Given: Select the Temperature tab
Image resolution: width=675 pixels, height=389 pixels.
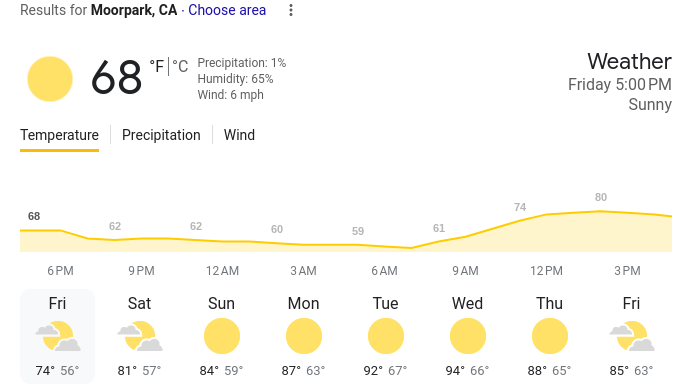Looking at the screenshot, I should pos(59,135).
